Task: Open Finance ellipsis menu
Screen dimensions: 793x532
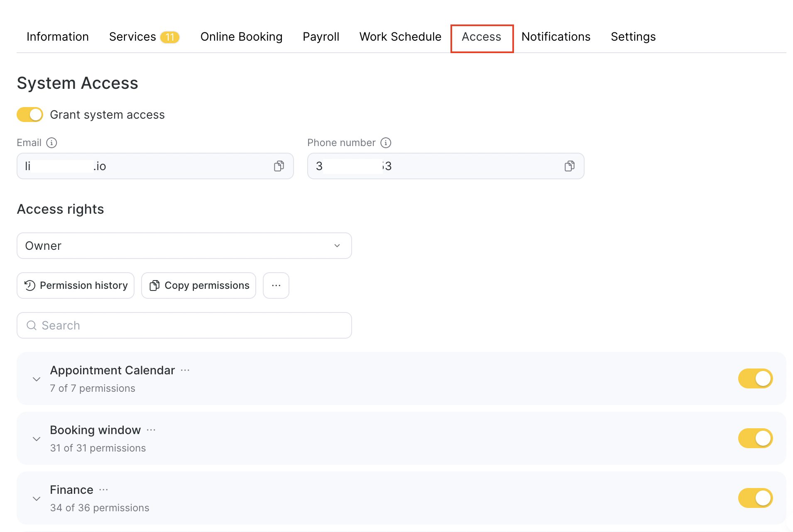Action: (104, 490)
